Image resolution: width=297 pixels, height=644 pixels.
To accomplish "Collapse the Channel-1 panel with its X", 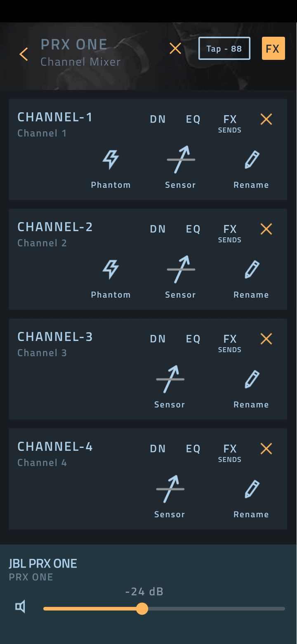I will coord(266,119).
